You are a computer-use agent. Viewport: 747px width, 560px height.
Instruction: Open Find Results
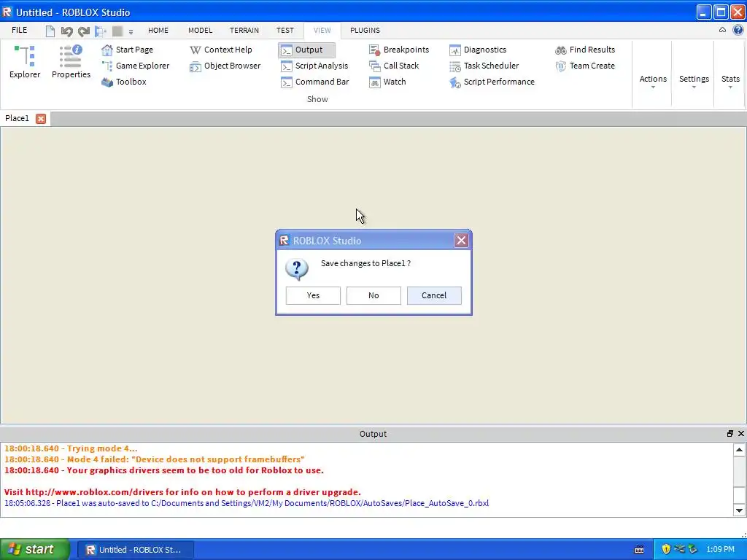[585, 50]
